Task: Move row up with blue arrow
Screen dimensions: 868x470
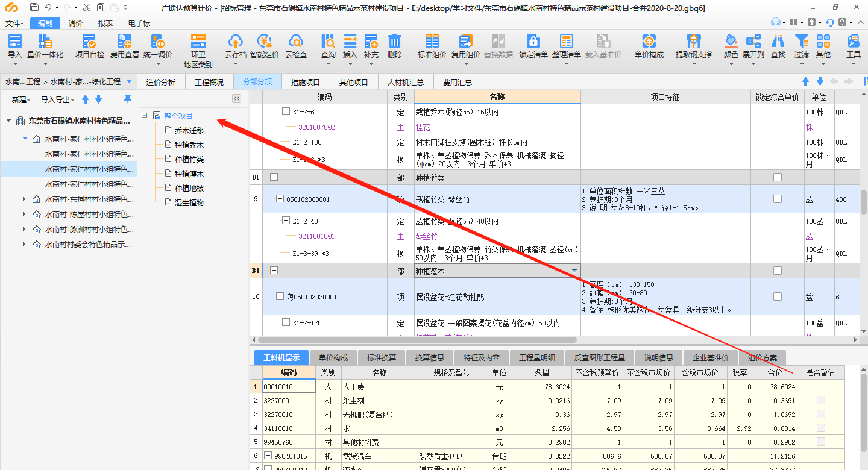Action: [x=805, y=81]
